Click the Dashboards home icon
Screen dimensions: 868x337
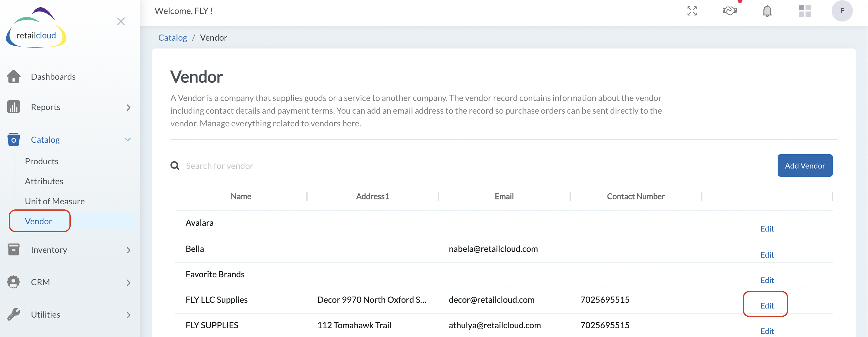click(x=13, y=76)
